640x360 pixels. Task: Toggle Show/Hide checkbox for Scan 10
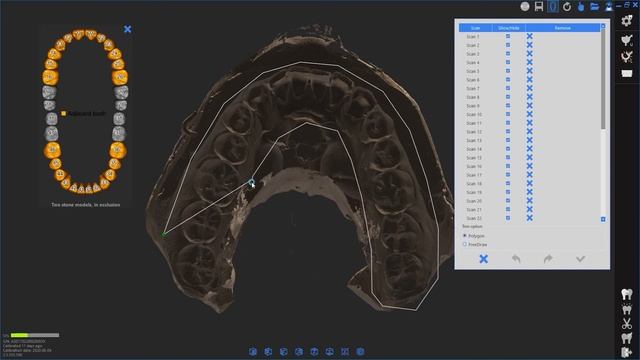tap(508, 114)
